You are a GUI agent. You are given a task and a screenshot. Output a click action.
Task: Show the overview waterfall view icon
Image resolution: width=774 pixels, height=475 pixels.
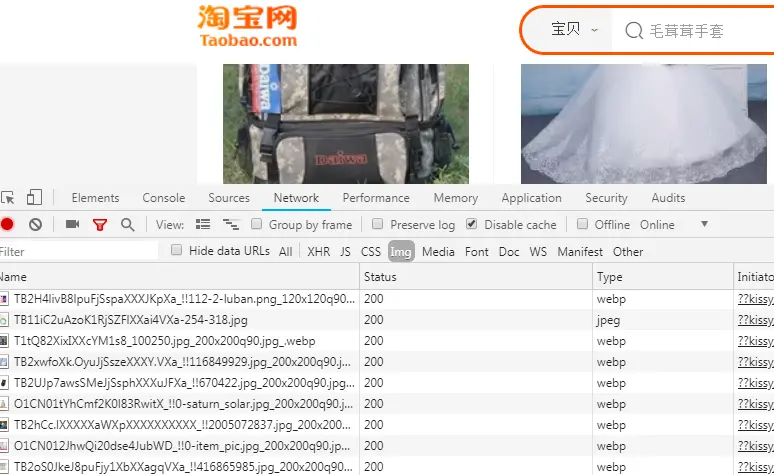click(231, 225)
